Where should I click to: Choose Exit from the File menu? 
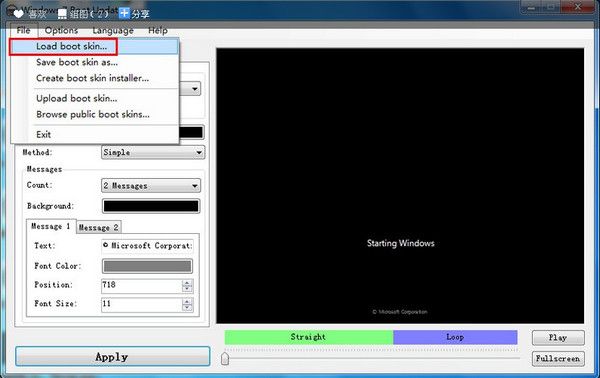[x=95, y=134]
